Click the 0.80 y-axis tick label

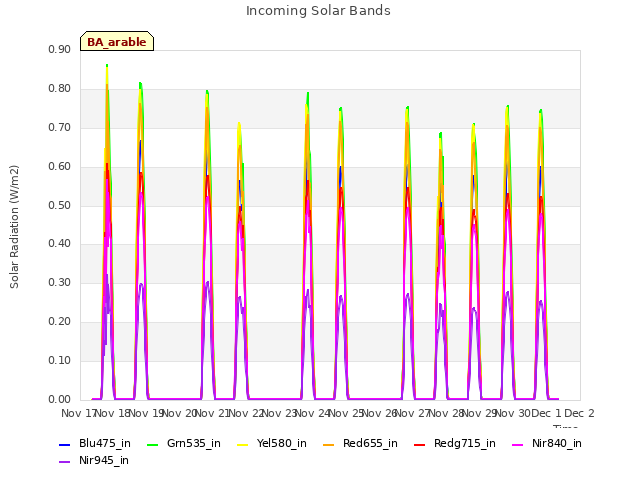[x=60, y=89]
